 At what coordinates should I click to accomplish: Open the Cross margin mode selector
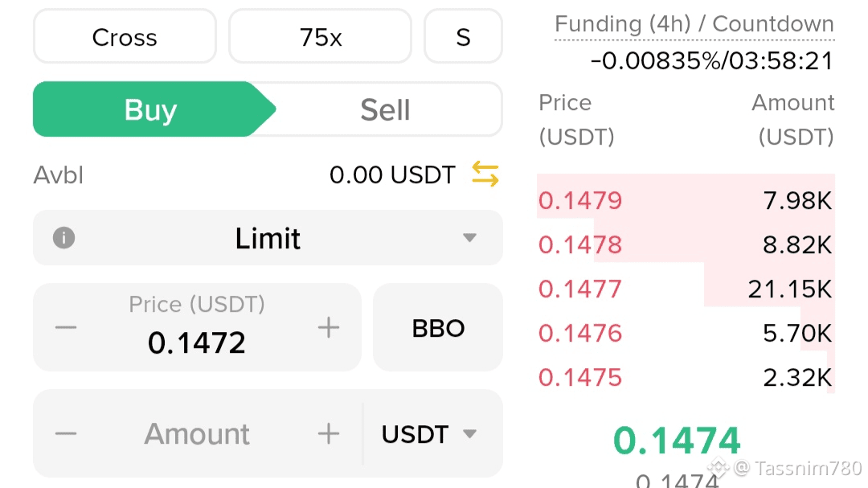click(x=125, y=37)
